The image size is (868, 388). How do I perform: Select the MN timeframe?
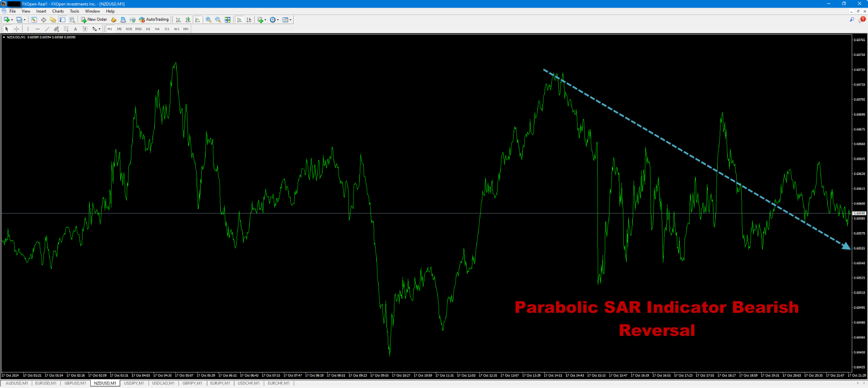186,29
